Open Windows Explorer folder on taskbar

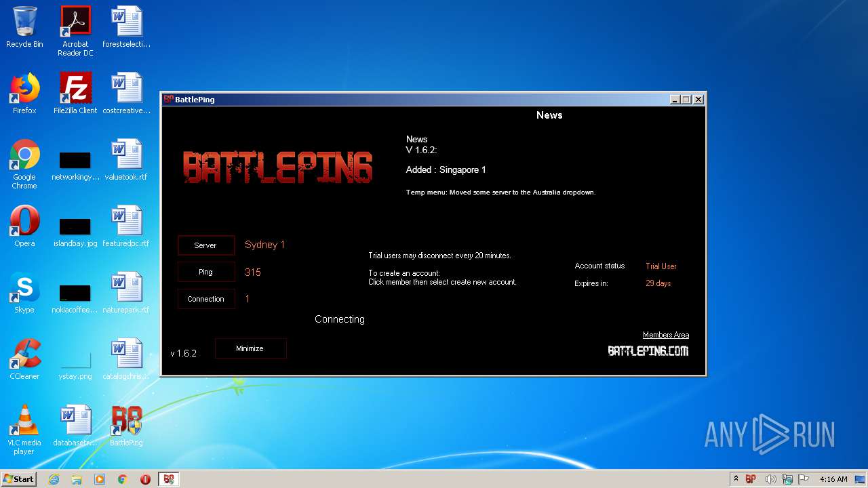click(x=77, y=479)
